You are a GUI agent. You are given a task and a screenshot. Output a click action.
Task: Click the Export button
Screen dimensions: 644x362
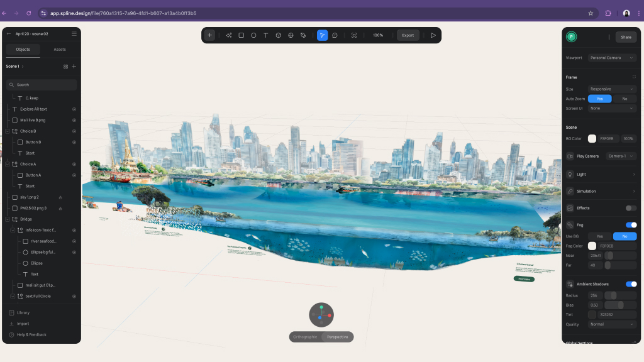(408, 35)
